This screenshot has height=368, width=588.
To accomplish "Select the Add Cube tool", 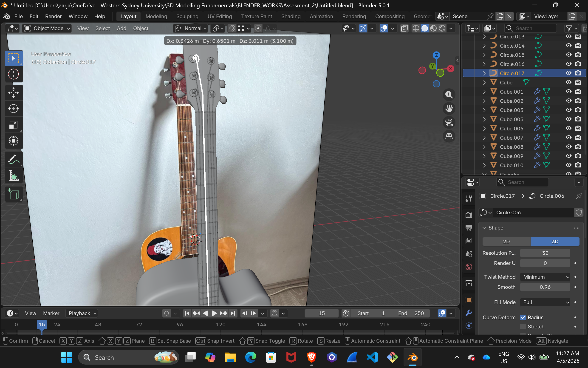I will pos(14,194).
